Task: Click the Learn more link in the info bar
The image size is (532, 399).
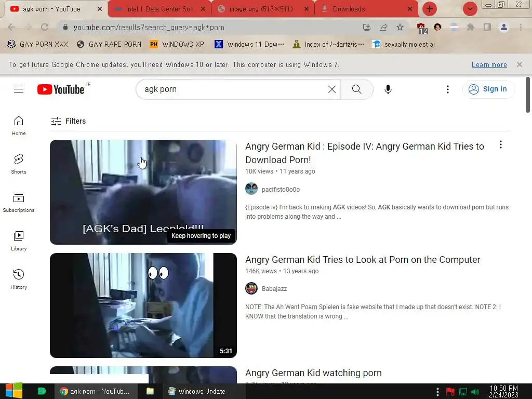Action: pos(489,64)
